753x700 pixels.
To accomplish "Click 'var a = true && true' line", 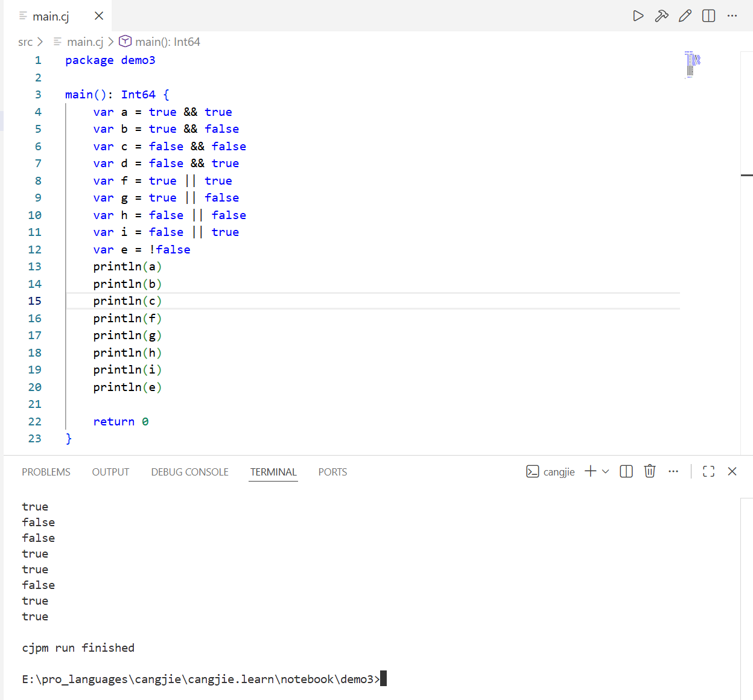I will click(162, 112).
